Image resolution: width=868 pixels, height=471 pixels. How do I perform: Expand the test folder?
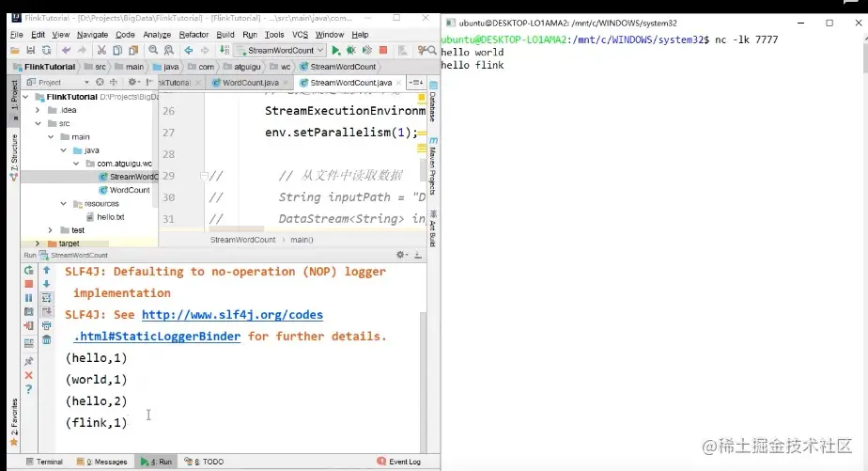51,230
